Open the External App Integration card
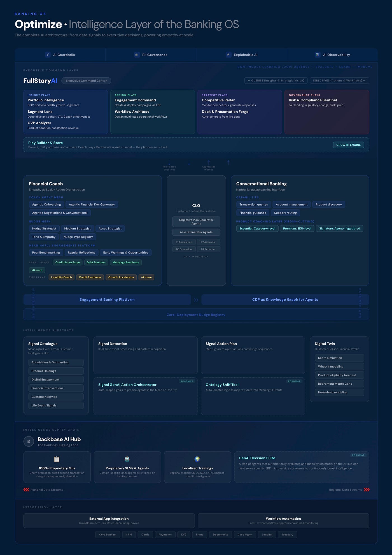 [x=109, y=521]
